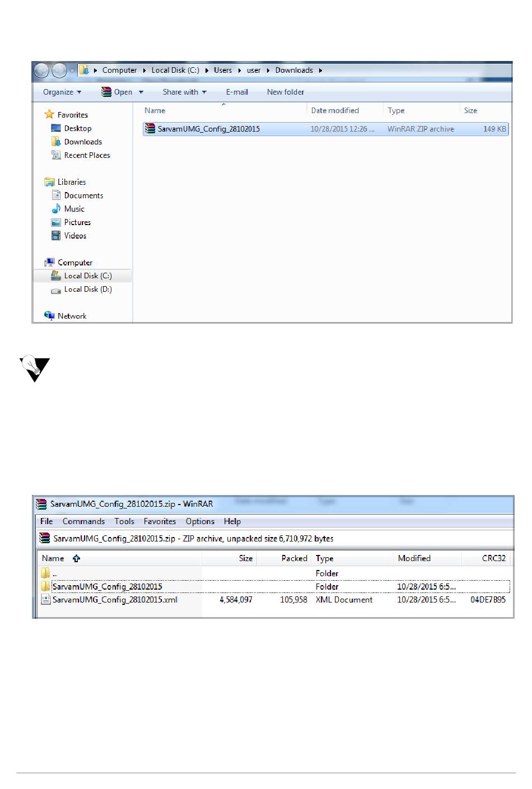Click the E-mail toolbar button
The width and height of the screenshot is (532, 789).
(x=237, y=92)
